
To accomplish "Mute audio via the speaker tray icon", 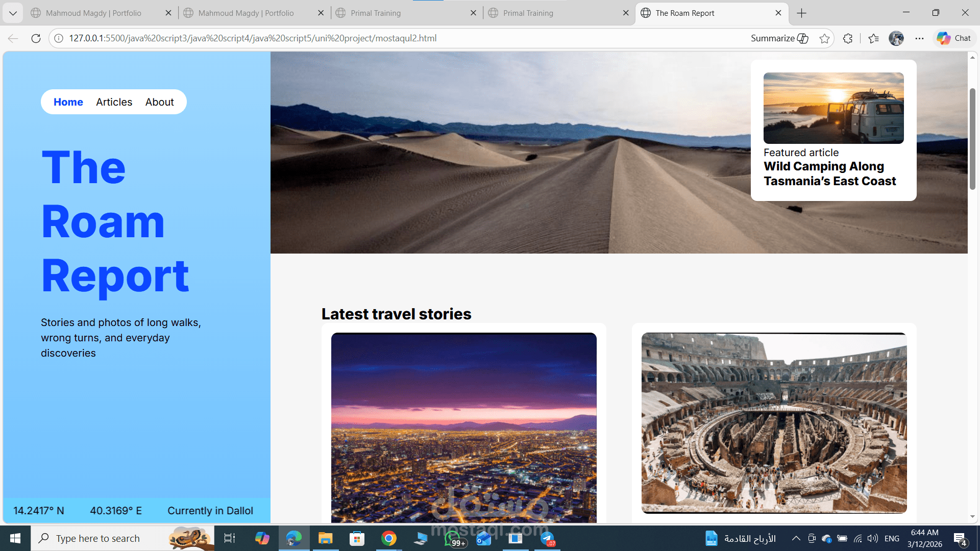I will click(872, 538).
